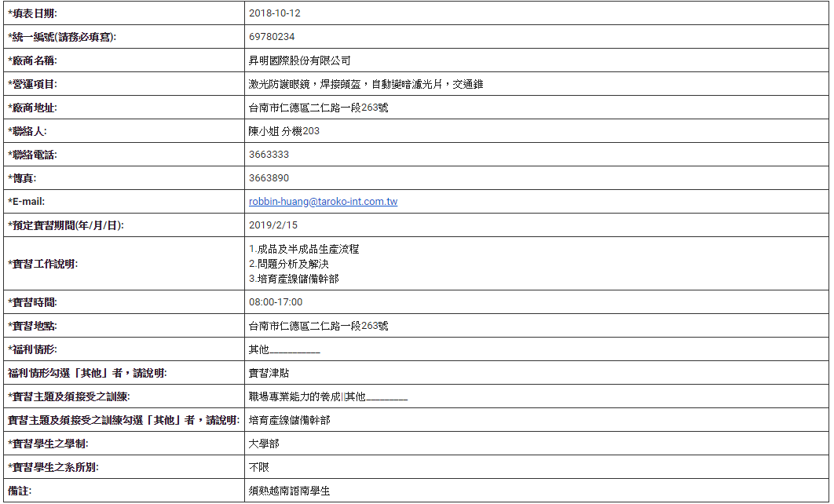Click the *實習時間 label
Viewport: 834px width, 504px height.
[32, 302]
